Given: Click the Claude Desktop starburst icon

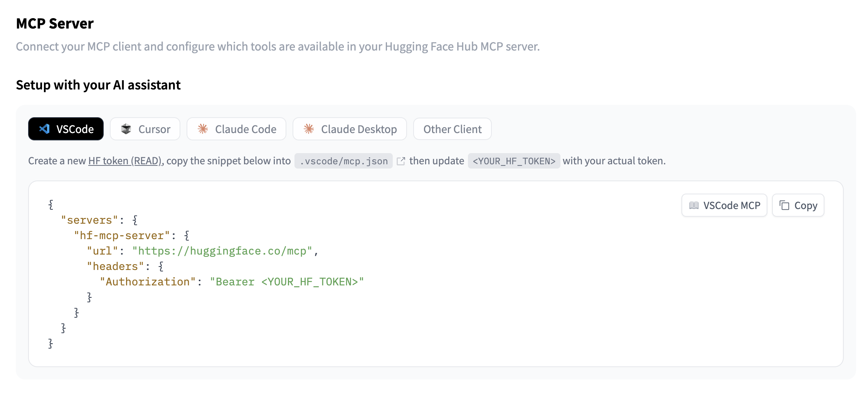Looking at the screenshot, I should click(309, 129).
